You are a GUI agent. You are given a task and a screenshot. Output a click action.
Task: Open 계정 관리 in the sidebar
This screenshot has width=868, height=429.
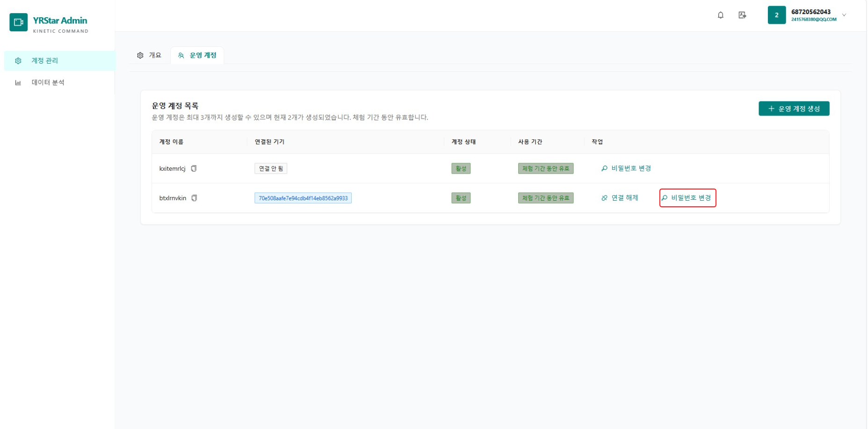point(59,61)
